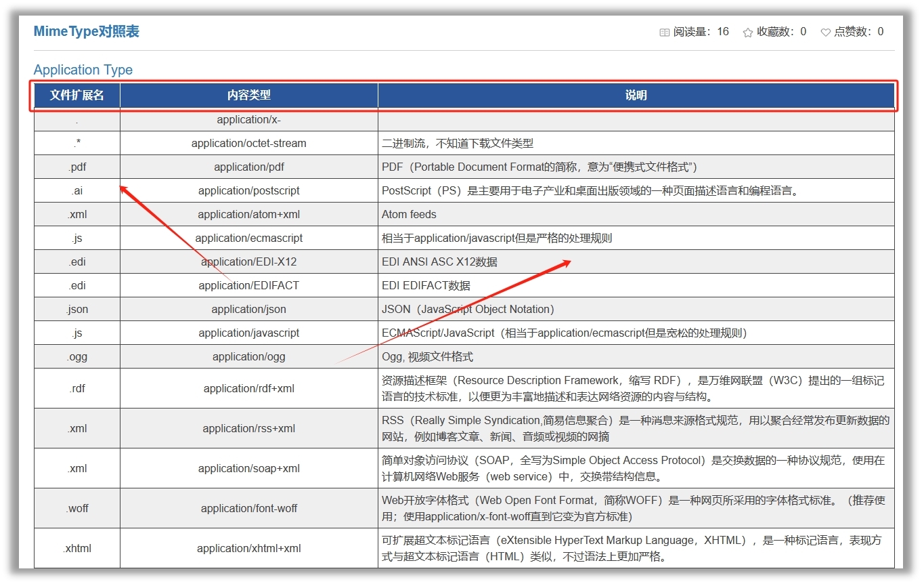Click the application/octet-stream cell

[249, 143]
